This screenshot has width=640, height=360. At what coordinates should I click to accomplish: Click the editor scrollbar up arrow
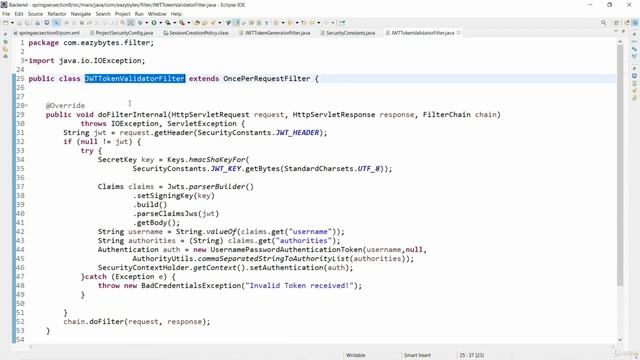[x=620, y=42]
